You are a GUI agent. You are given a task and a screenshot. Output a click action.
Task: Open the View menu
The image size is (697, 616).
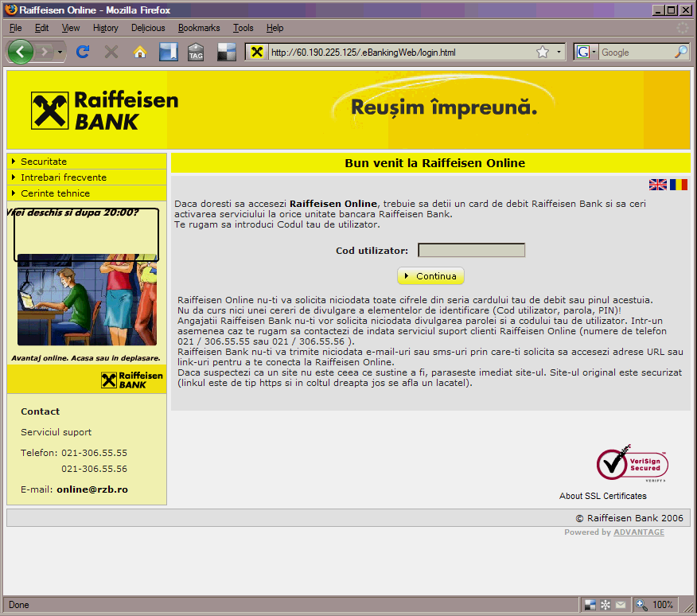point(71,28)
